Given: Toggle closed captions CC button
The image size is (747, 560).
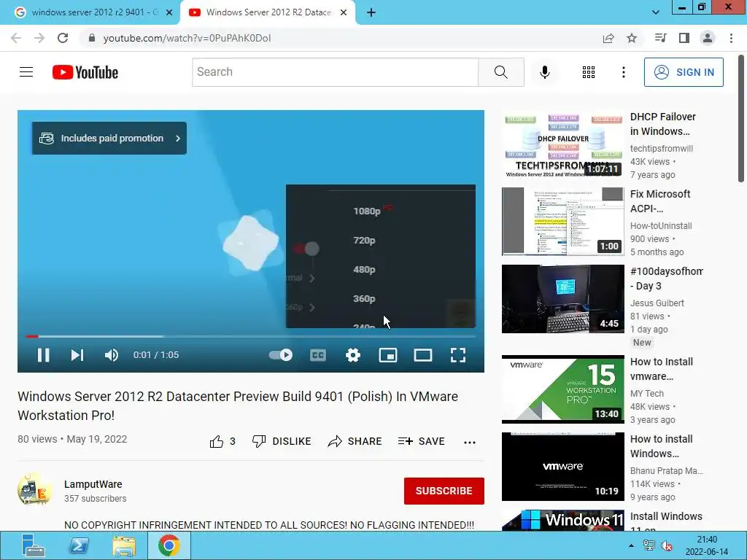Looking at the screenshot, I should [318, 355].
